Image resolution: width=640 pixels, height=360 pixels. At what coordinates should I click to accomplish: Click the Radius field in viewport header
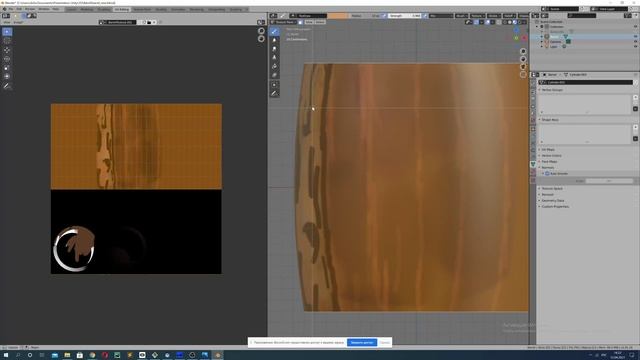tap(365, 16)
